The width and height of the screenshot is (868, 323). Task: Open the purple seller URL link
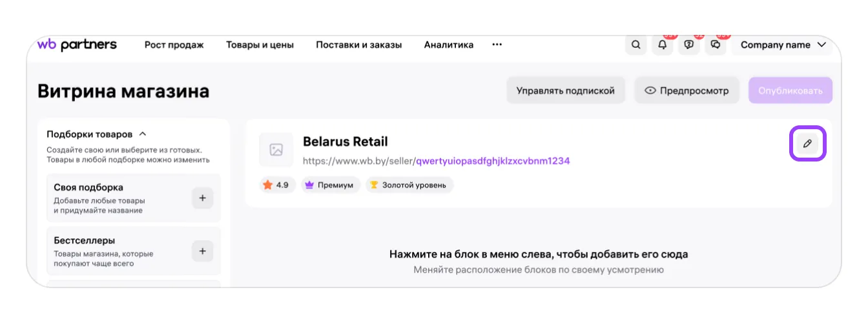point(493,161)
